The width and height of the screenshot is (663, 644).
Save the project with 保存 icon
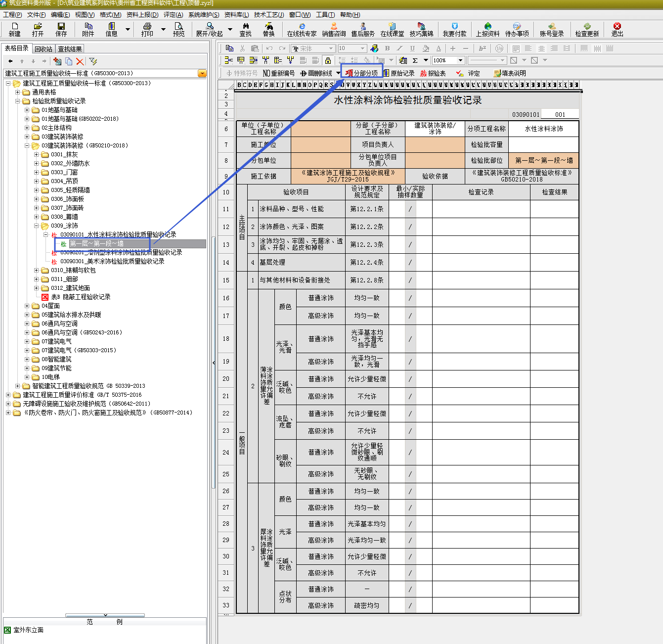pos(61,29)
